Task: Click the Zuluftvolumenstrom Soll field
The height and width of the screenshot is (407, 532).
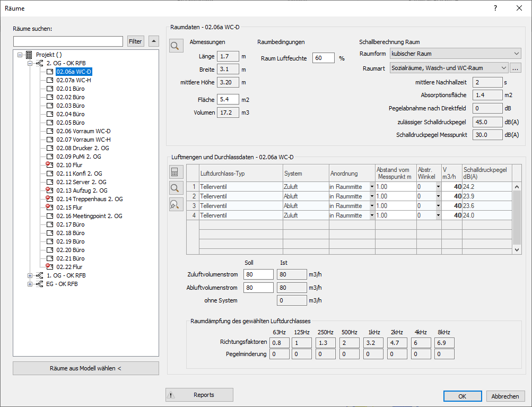Action: click(258, 274)
